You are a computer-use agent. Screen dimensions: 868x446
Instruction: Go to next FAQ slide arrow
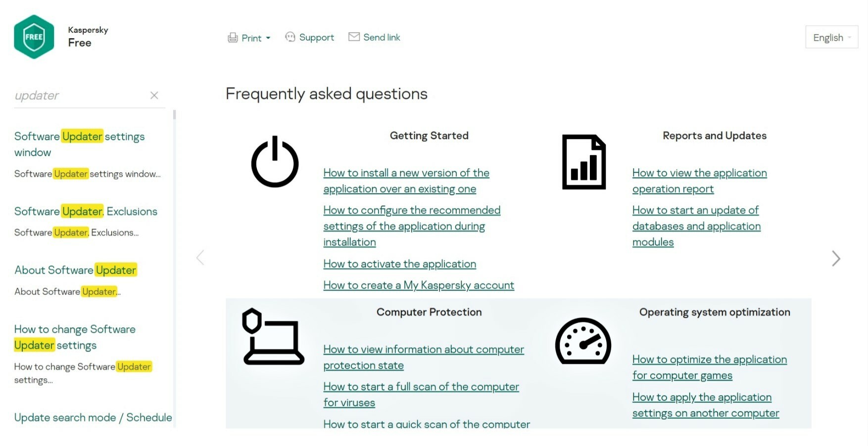[x=836, y=258]
